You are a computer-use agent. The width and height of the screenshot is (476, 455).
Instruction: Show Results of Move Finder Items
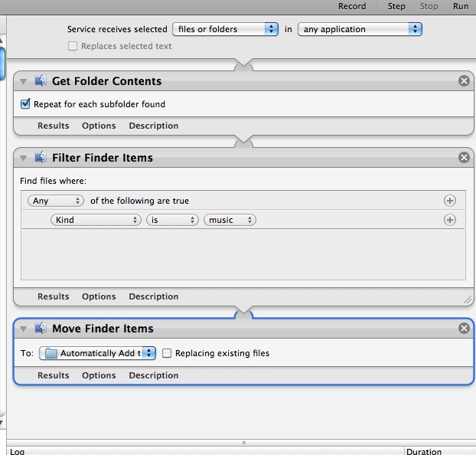pos(54,375)
